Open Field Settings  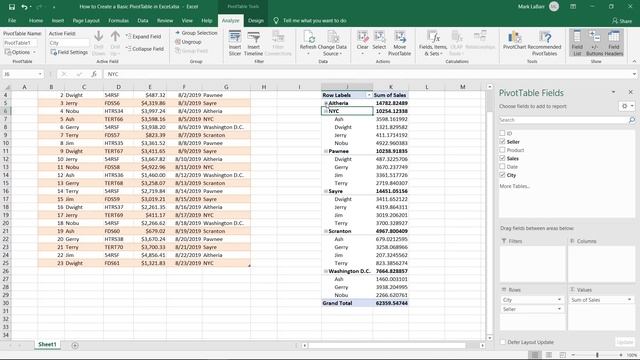pyautogui.click(x=69, y=52)
